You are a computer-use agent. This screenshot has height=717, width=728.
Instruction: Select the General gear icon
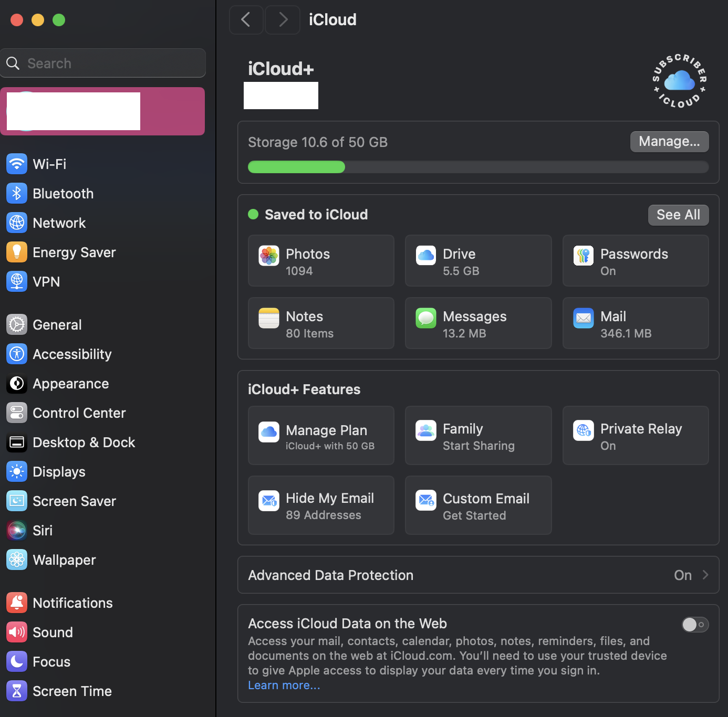click(17, 324)
